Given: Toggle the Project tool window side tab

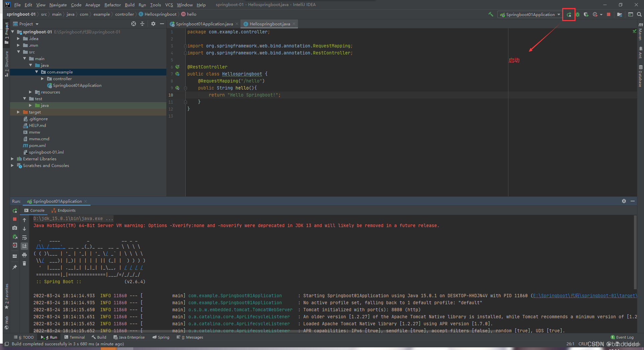Looking at the screenshot, I should (x=6, y=33).
